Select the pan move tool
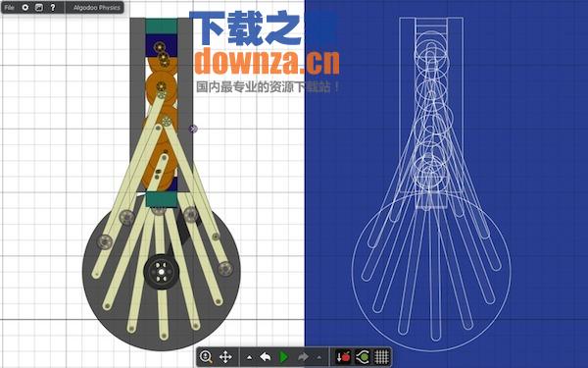This screenshot has height=368, width=588. pos(225,356)
